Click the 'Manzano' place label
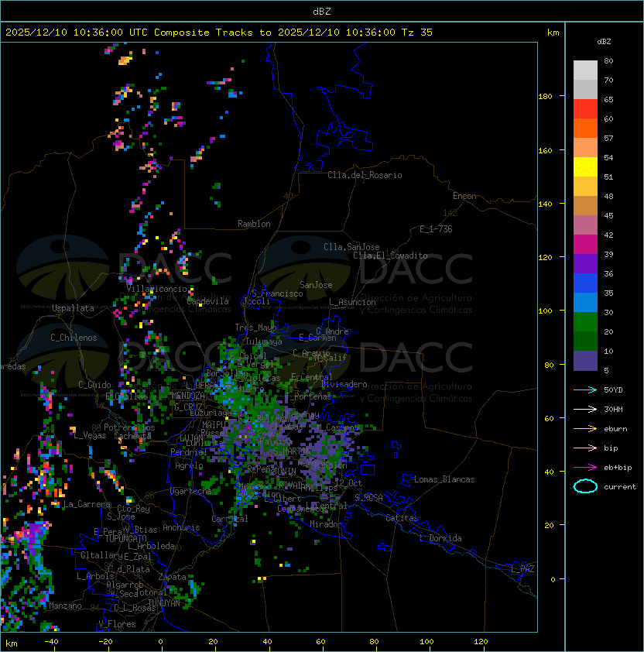Viewport: 644px width, 652px height. [x=65, y=606]
